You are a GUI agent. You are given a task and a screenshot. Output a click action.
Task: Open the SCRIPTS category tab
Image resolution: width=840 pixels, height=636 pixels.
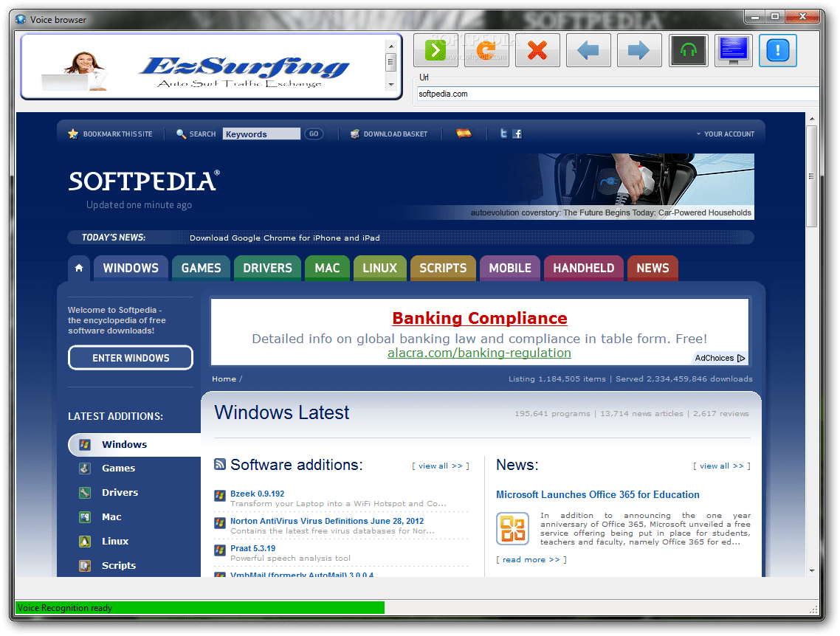[443, 269]
